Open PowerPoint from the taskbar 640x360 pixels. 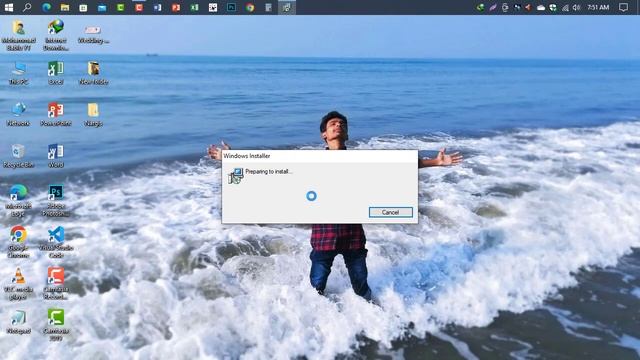176,7
